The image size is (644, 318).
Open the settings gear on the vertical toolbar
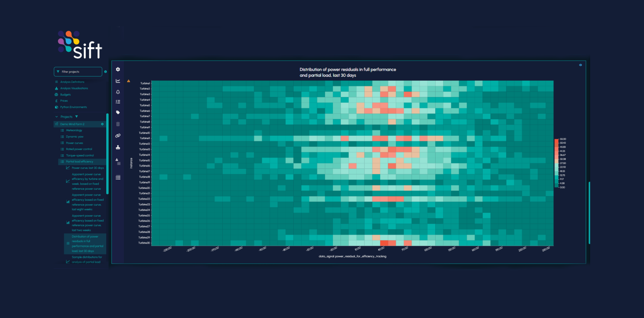pyautogui.click(x=118, y=69)
